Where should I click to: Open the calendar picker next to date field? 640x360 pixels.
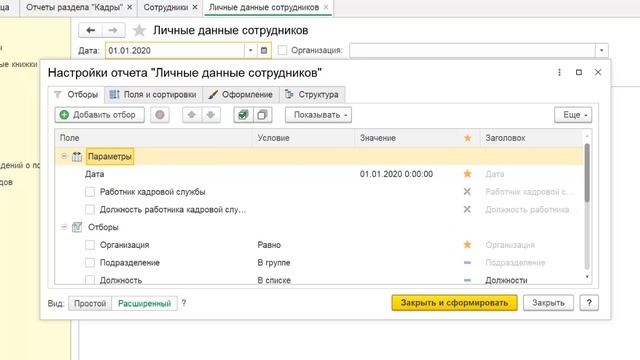264,51
